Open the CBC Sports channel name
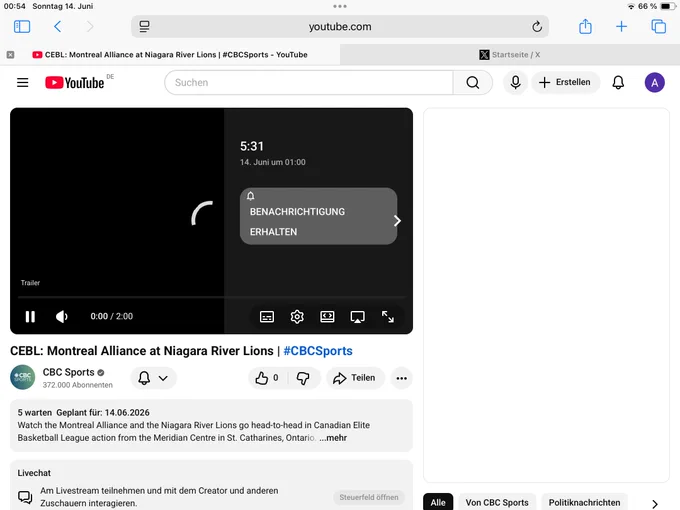680x510 pixels. 69,372
